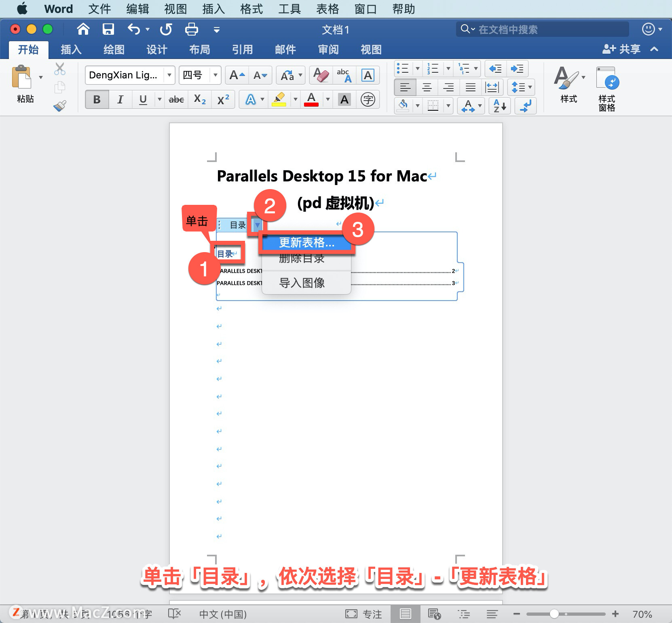
Task: Open the Styles gallery
Action: (569, 84)
